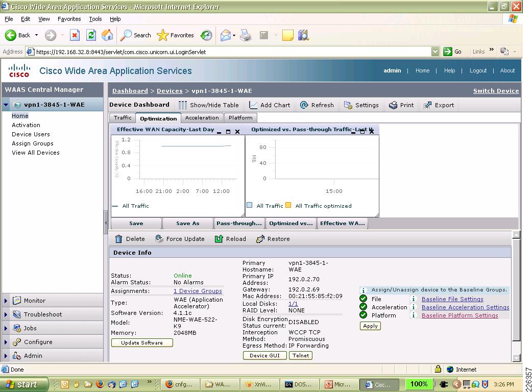The image size is (532, 392).
Task: Open Baseline Platform Settings link
Action: point(460,315)
